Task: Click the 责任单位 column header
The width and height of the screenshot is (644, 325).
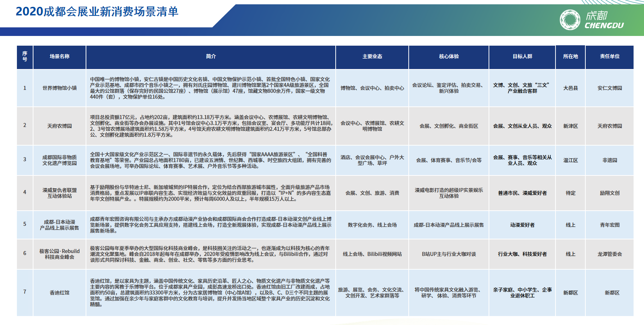Action: click(610, 56)
